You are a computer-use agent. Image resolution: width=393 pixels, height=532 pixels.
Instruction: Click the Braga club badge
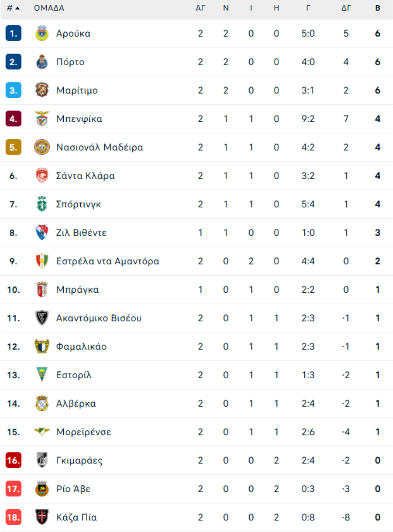point(42,290)
